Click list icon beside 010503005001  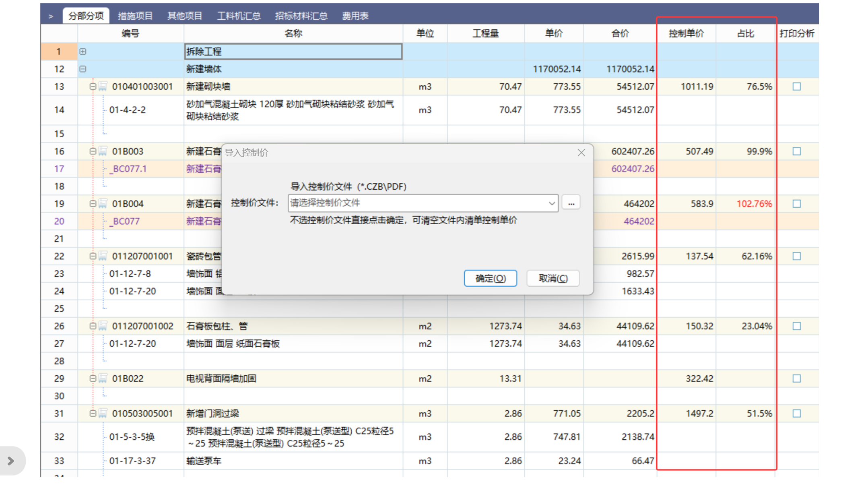(103, 413)
